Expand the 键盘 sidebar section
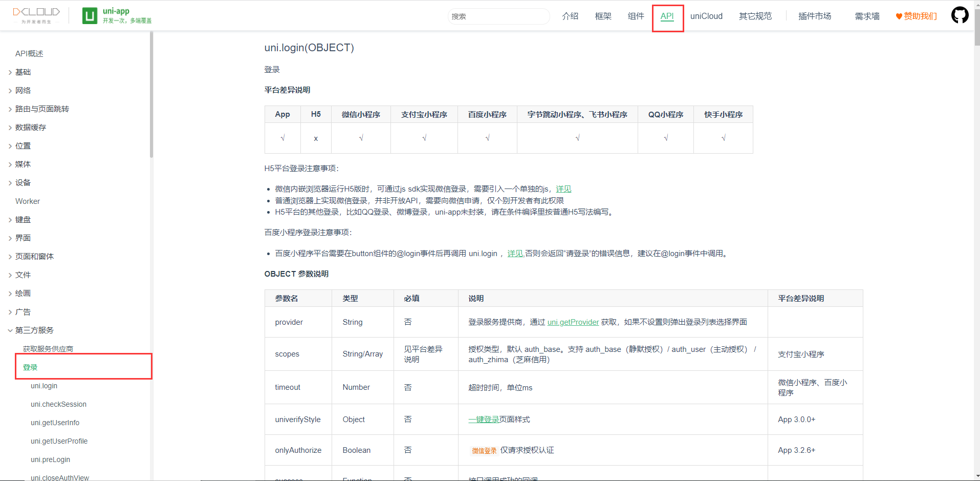Viewport: 980px width, 481px height. point(23,219)
